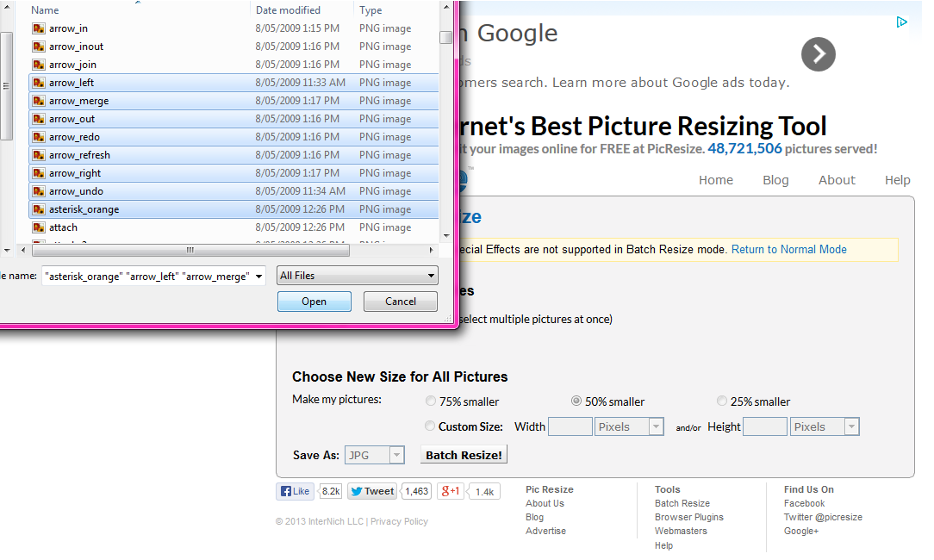Open the Save As JPG format dropdown

[374, 455]
